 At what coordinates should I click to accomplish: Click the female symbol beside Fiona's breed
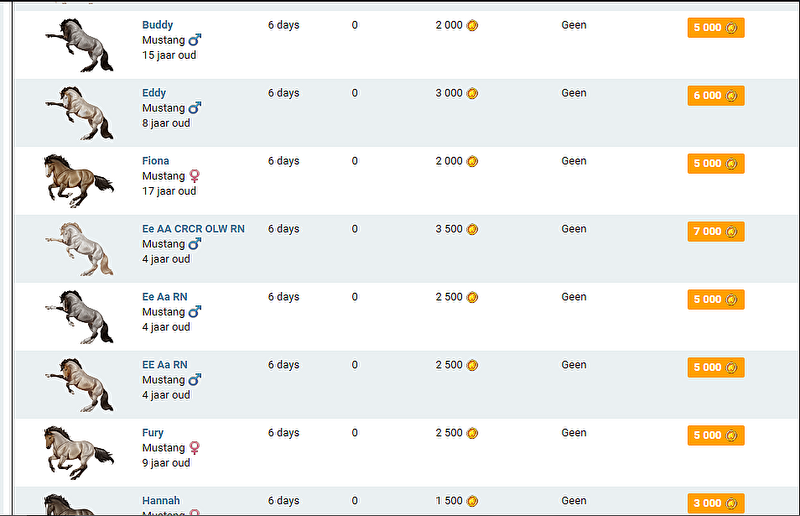click(x=195, y=176)
